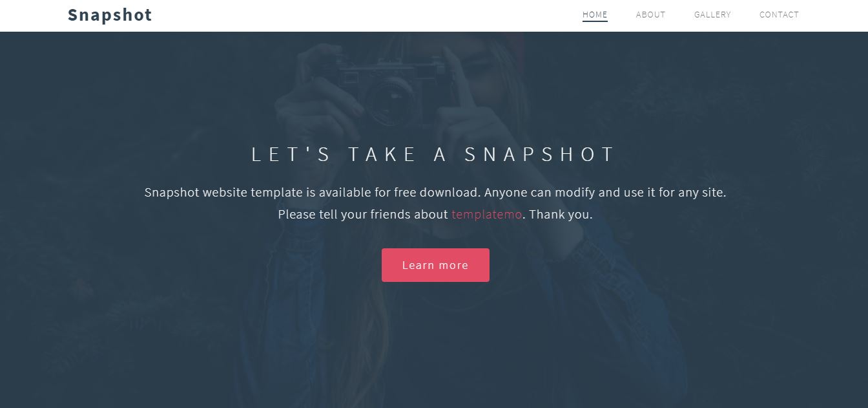868x408 pixels.
Task: Click the word SNAPSHOT in hero headline
Action: coord(540,155)
